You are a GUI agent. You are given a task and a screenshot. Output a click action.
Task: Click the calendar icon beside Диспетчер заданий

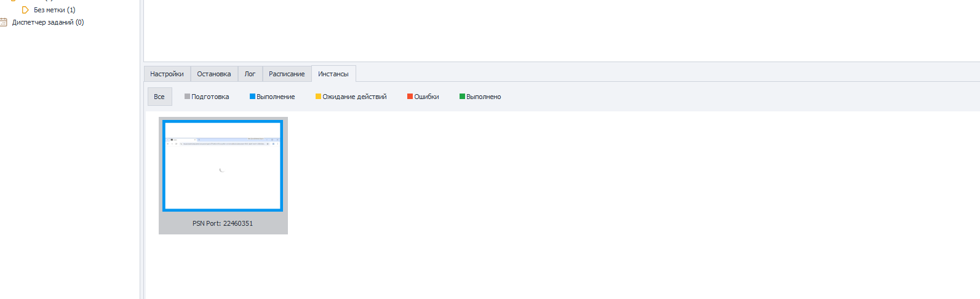(x=4, y=22)
